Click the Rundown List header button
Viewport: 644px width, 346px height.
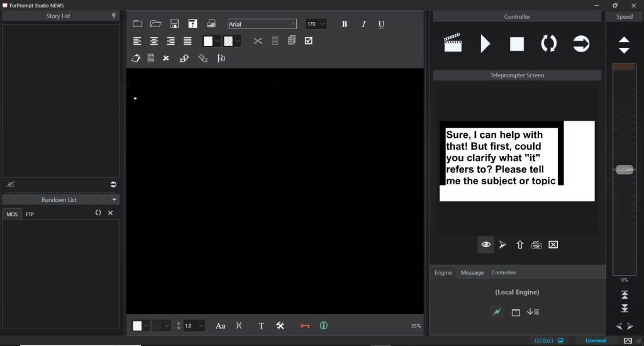click(x=60, y=199)
